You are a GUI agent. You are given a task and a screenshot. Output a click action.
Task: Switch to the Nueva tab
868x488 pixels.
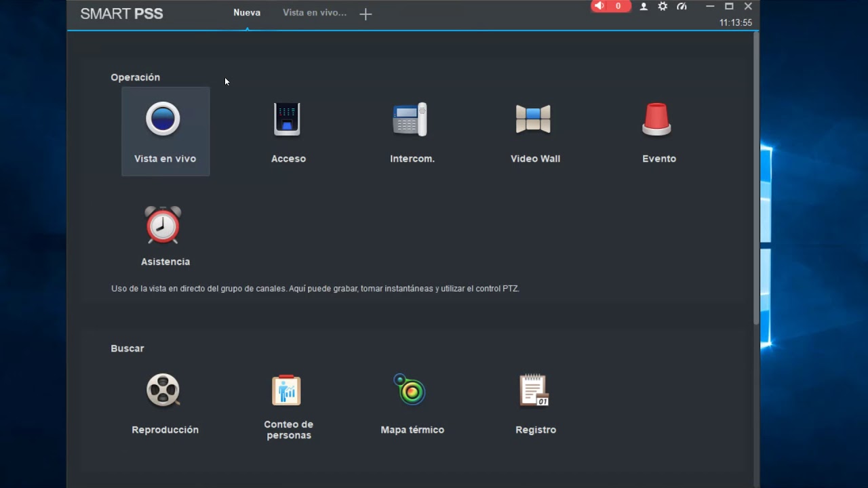point(247,13)
